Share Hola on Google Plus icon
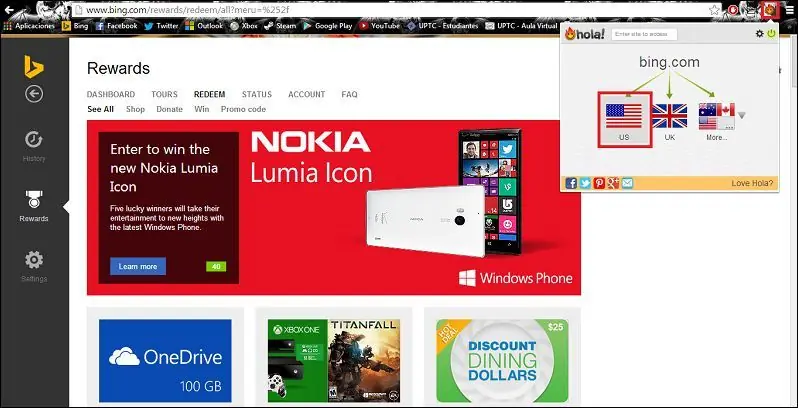 click(x=613, y=183)
